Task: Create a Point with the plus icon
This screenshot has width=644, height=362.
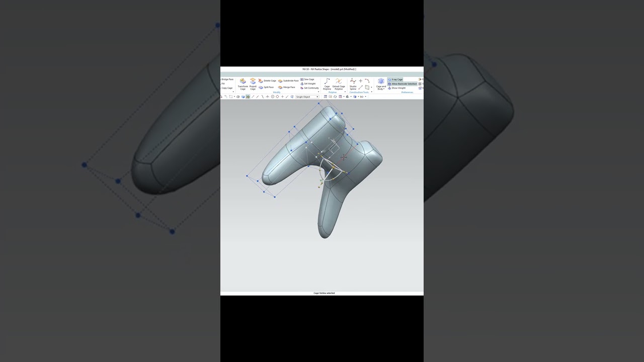Action: click(361, 81)
